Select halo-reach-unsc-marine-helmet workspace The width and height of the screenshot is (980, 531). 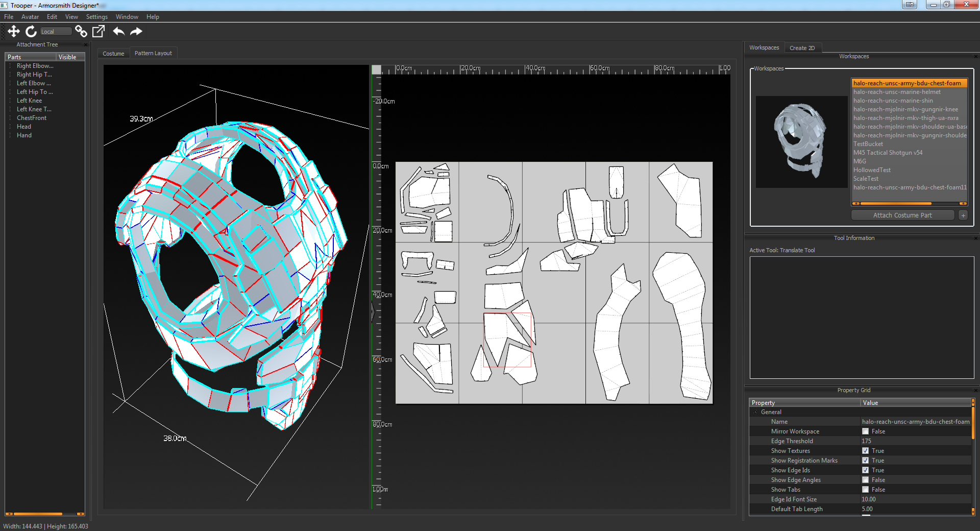pos(897,92)
